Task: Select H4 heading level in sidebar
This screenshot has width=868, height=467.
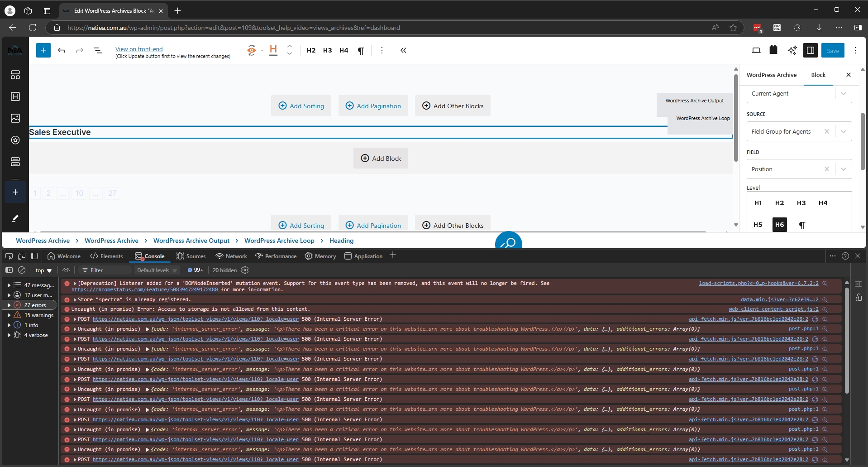Action: click(x=823, y=203)
